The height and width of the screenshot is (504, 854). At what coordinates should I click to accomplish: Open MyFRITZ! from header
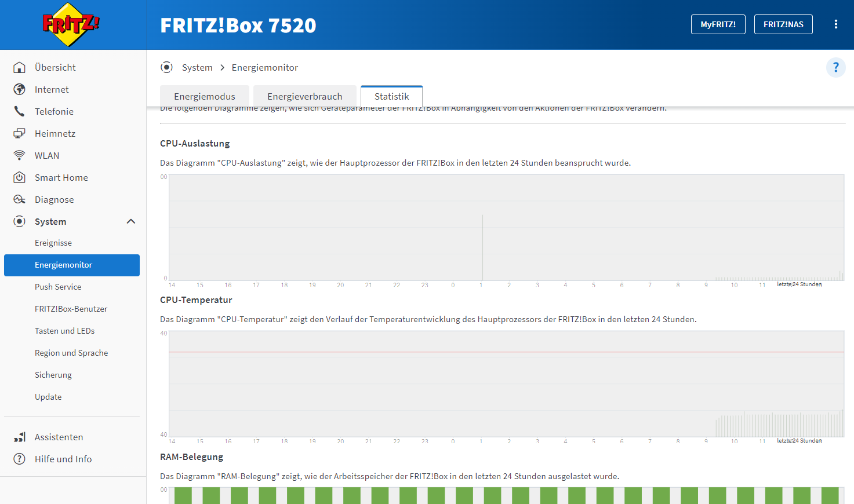click(x=718, y=24)
